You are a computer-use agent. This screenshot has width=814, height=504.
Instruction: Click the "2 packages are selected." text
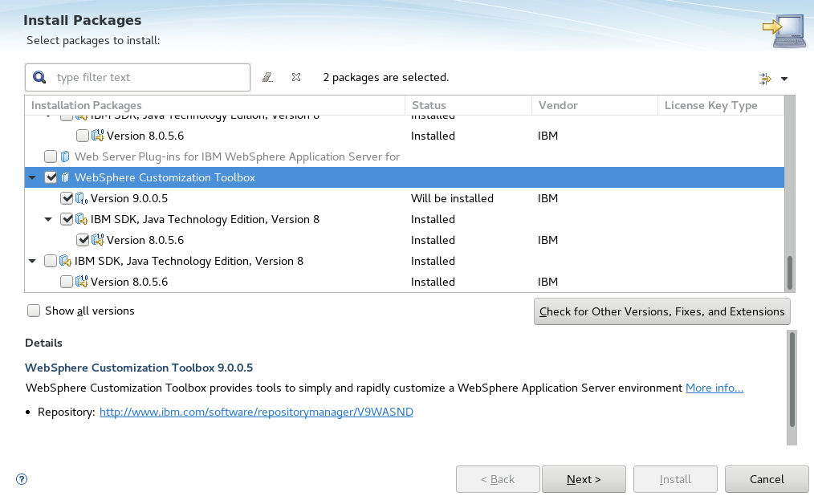(x=385, y=77)
